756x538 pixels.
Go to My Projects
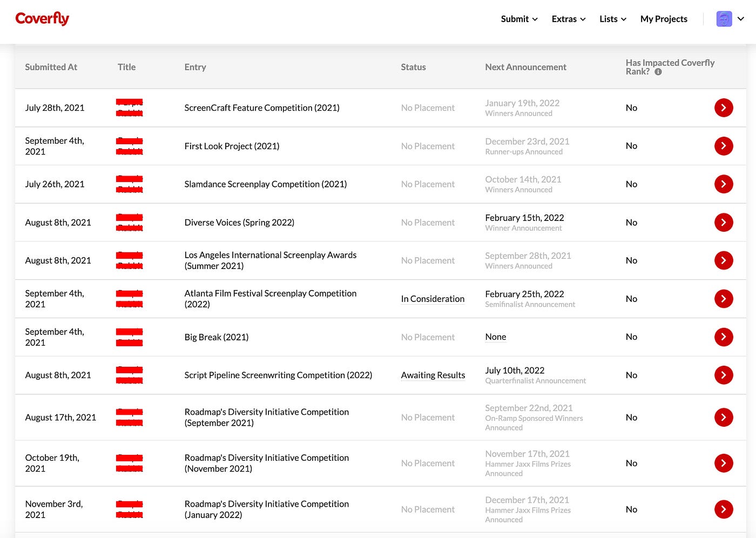click(664, 19)
